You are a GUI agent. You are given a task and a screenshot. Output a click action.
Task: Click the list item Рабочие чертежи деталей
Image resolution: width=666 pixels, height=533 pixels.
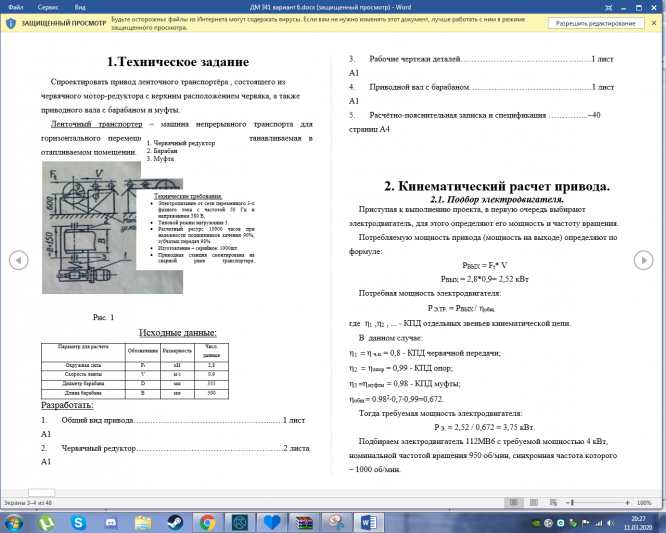tap(481, 59)
